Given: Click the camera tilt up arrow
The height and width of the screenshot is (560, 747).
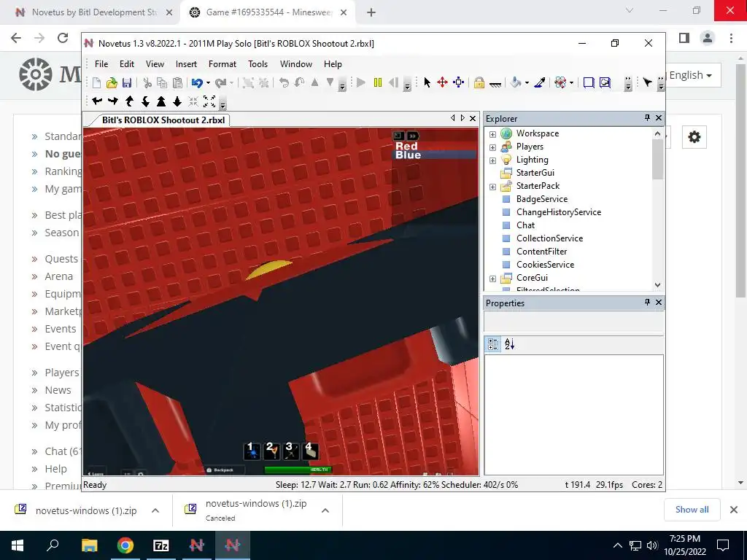Looking at the screenshot, I should click(x=129, y=101).
